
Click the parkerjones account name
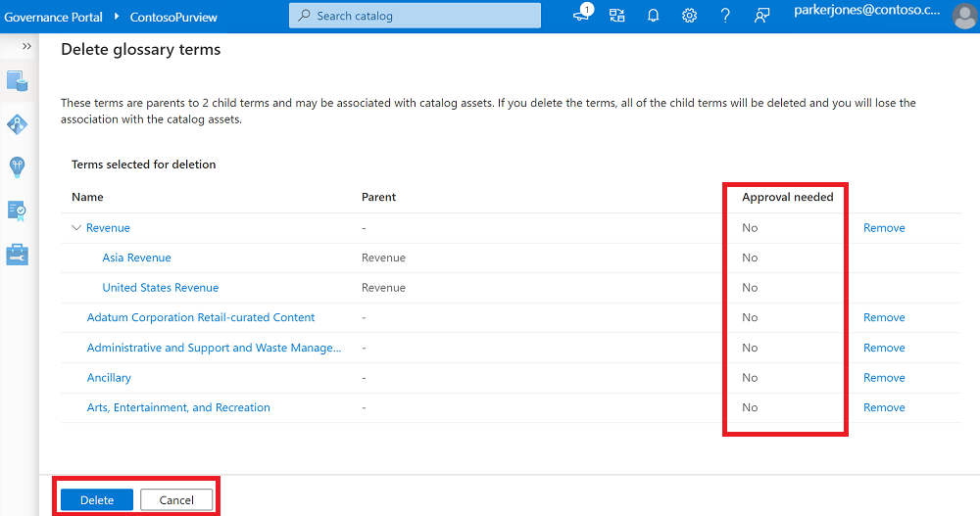(x=867, y=11)
